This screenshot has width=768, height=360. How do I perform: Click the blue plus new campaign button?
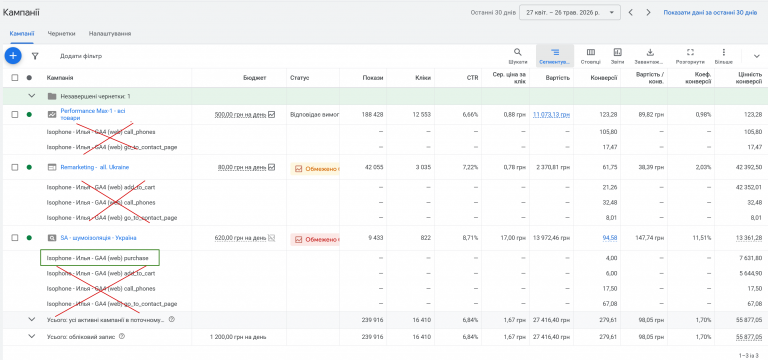point(13,56)
